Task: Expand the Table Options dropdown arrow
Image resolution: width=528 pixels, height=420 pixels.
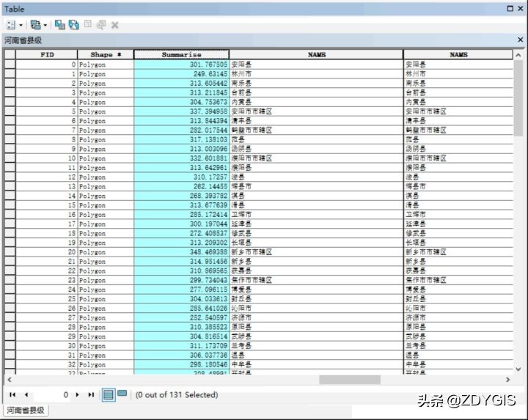Action: coord(21,25)
